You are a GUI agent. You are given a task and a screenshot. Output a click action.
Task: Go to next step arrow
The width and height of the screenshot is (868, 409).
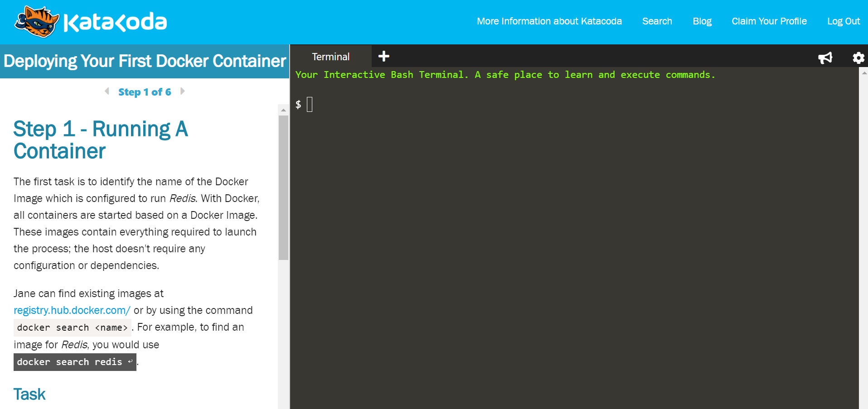click(182, 91)
